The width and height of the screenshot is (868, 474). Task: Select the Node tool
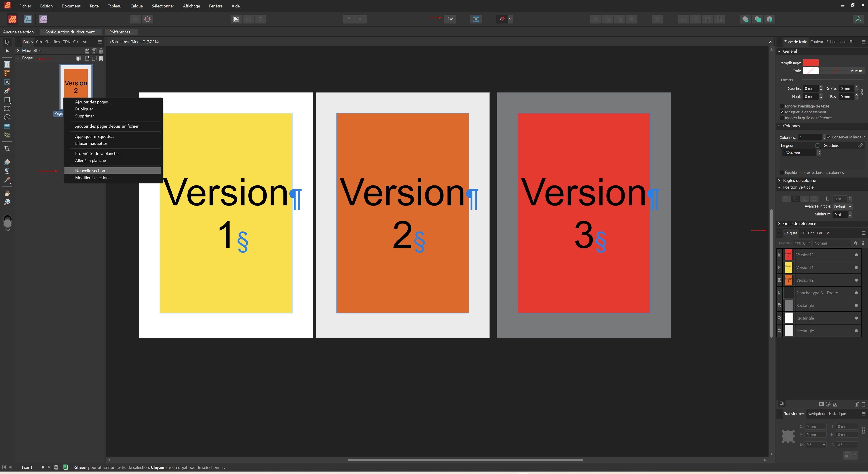tap(7, 51)
